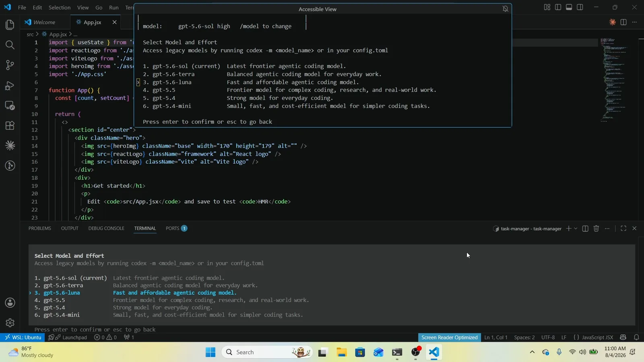Switch to the Output panel tab
The image size is (644, 362).
tap(70, 228)
